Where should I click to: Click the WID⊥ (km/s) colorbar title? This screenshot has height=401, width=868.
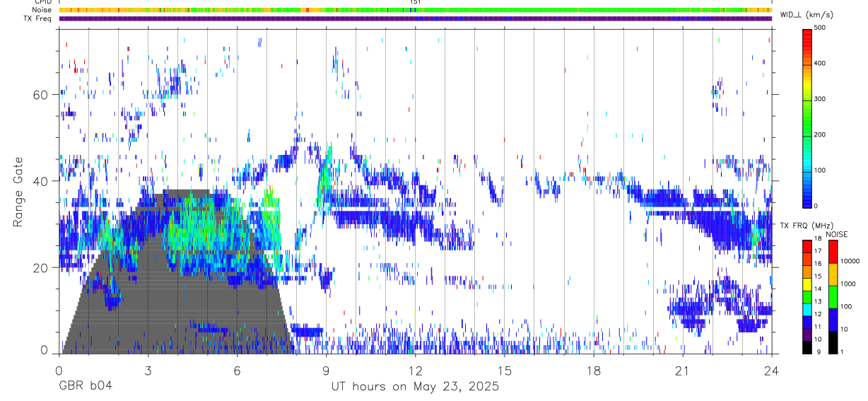coord(808,14)
